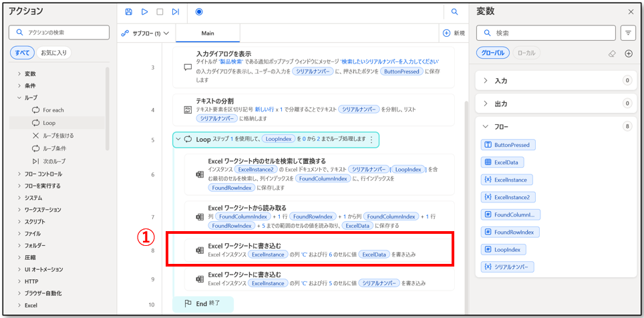The height and width of the screenshot is (318, 644).
Task: Run the flow with the play icon
Action: tap(144, 11)
